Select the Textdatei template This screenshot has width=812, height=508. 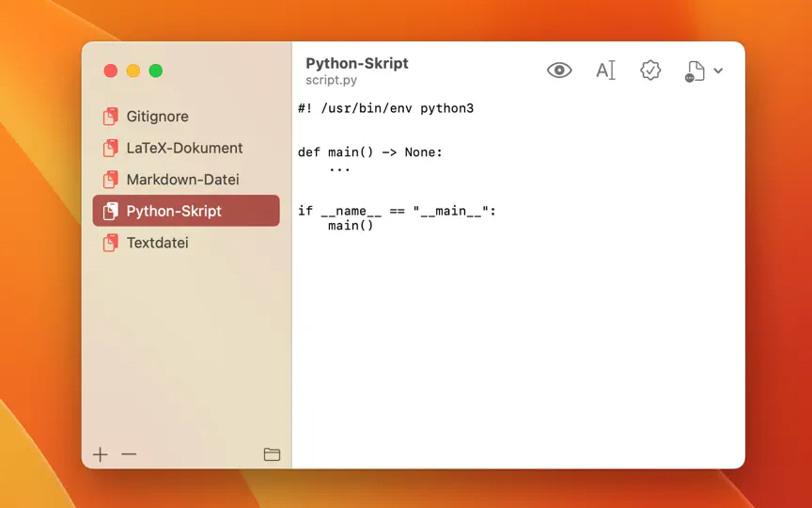[x=186, y=243]
